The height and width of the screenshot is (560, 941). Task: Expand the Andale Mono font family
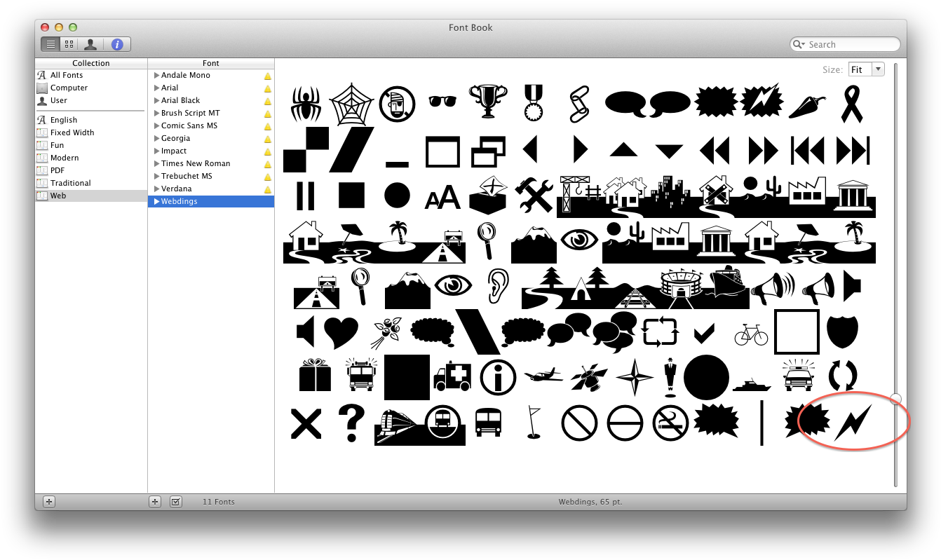click(157, 75)
